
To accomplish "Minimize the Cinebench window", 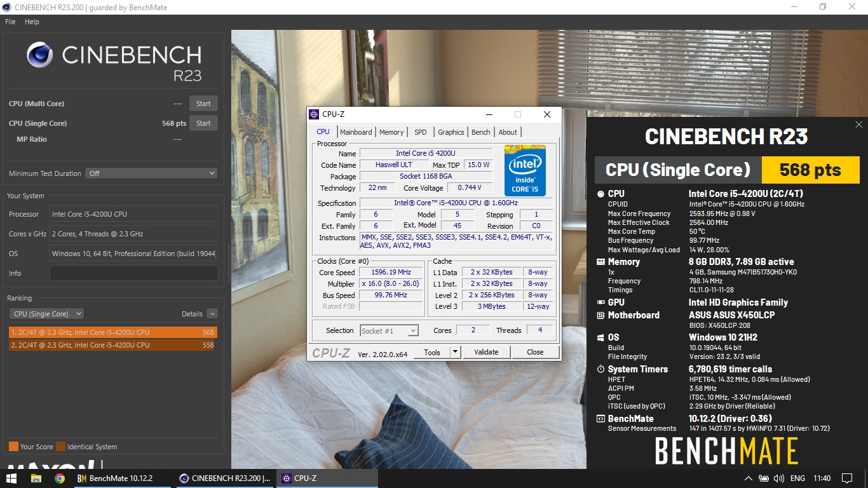I will pyautogui.click(x=794, y=7).
